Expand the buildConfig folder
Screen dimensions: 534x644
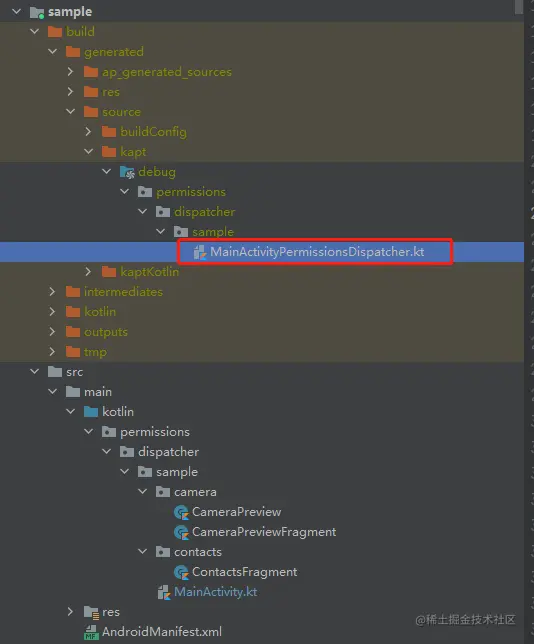point(89,131)
